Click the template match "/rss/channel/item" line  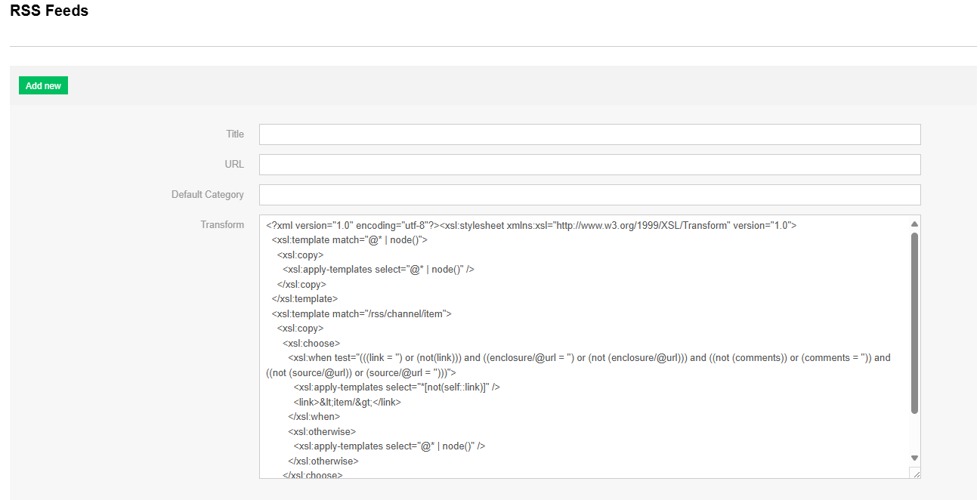[x=361, y=313]
